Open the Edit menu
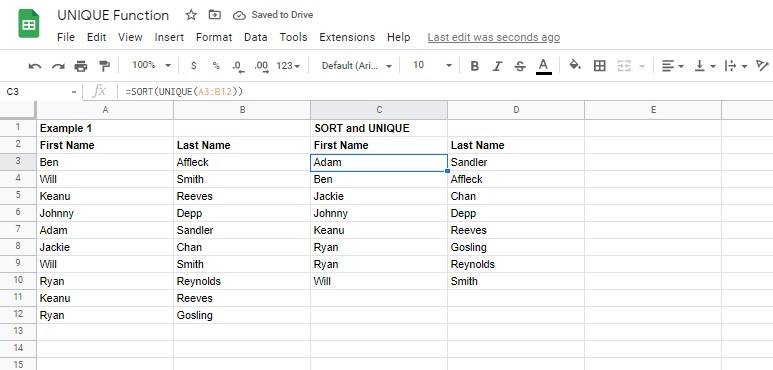The width and height of the screenshot is (773, 370). [x=97, y=37]
